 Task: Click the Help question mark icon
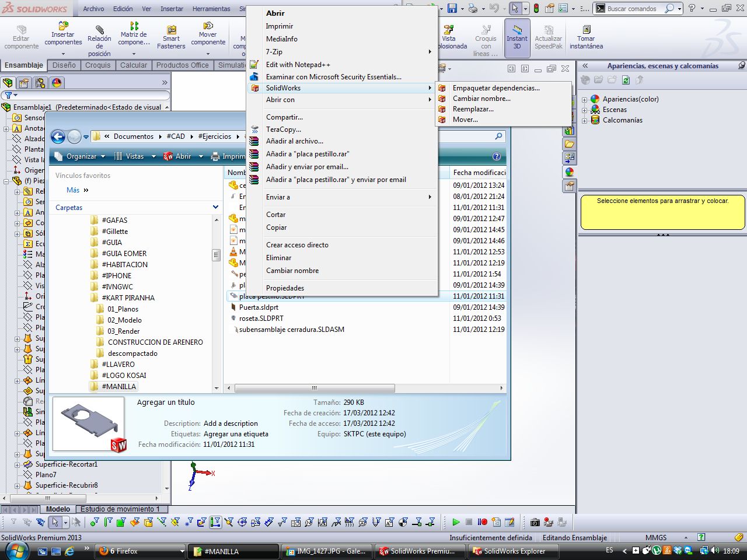pyautogui.click(x=692, y=8)
